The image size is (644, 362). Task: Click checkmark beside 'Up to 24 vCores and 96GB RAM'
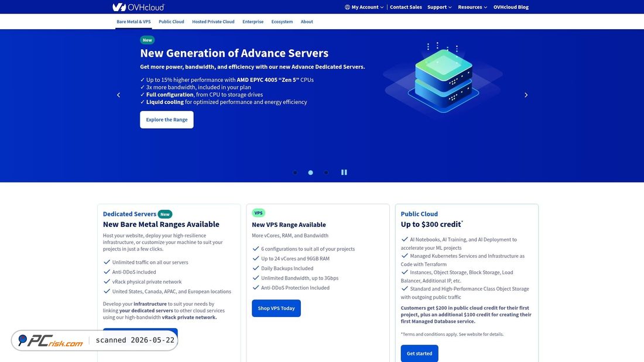click(x=256, y=258)
